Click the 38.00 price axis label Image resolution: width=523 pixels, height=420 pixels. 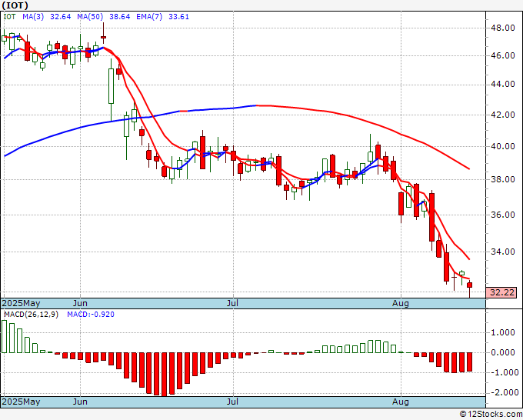click(x=503, y=179)
